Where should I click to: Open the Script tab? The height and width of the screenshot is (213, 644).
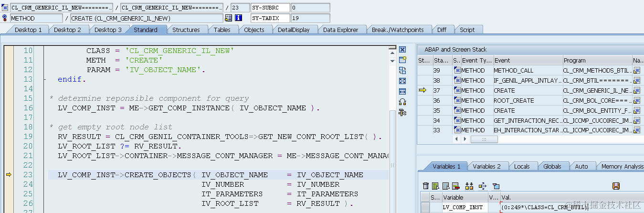point(467,30)
